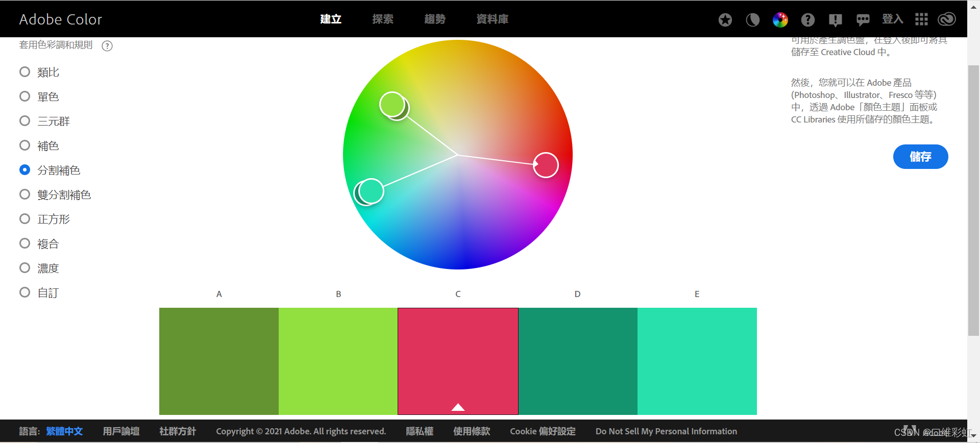Click the base color triangle marker
This screenshot has width=980, height=443.
tap(458, 407)
